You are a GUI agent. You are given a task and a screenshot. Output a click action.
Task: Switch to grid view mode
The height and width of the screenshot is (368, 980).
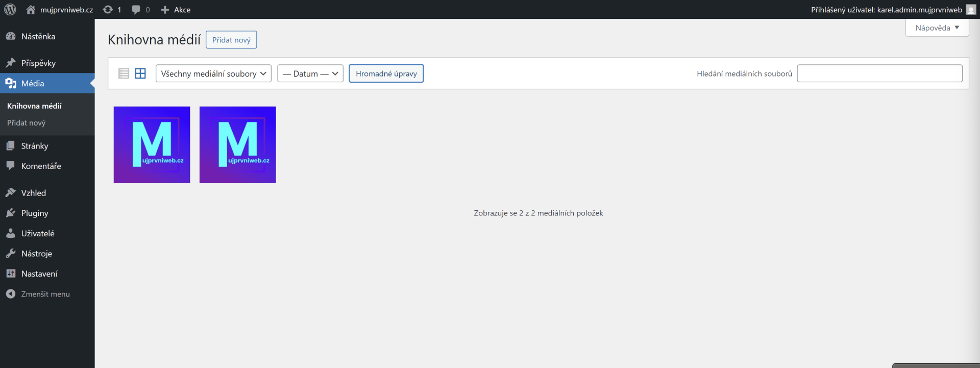pyautogui.click(x=140, y=73)
